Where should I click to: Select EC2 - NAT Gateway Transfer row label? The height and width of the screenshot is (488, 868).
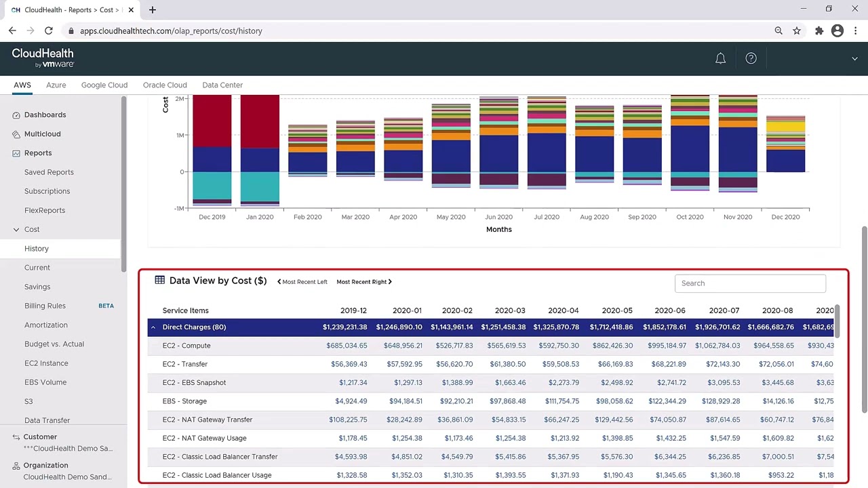208,420
